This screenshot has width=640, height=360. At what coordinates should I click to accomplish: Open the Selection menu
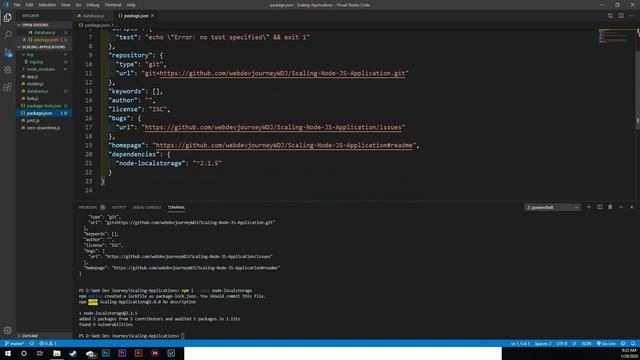pos(47,5)
